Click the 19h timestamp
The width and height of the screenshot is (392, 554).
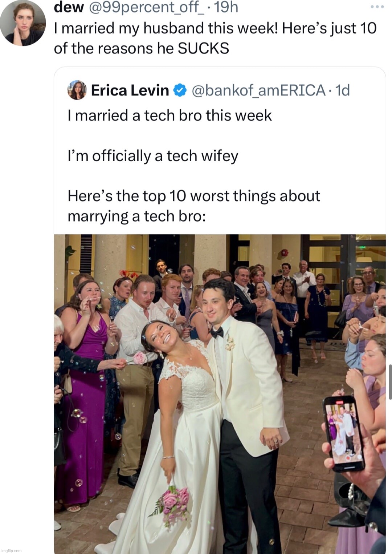[x=226, y=7]
